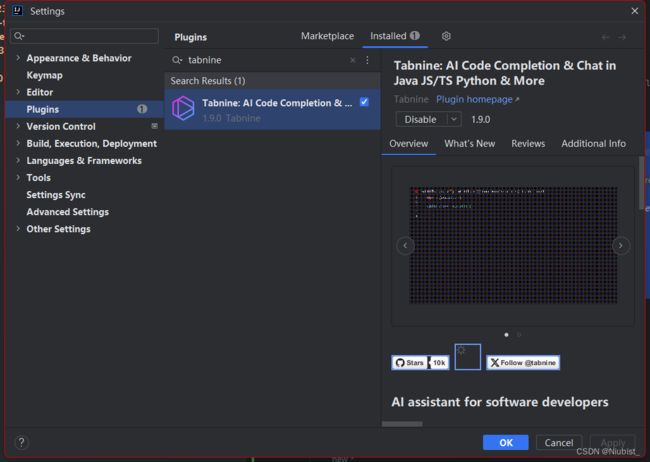This screenshot has width=650, height=462.
Task: Click the Version Control project-level icon
Action: [154, 126]
